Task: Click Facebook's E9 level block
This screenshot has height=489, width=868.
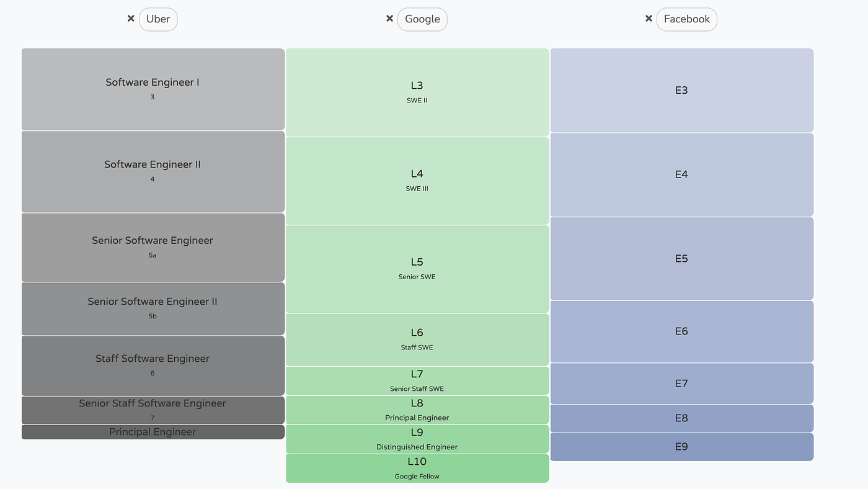Action: 681,447
